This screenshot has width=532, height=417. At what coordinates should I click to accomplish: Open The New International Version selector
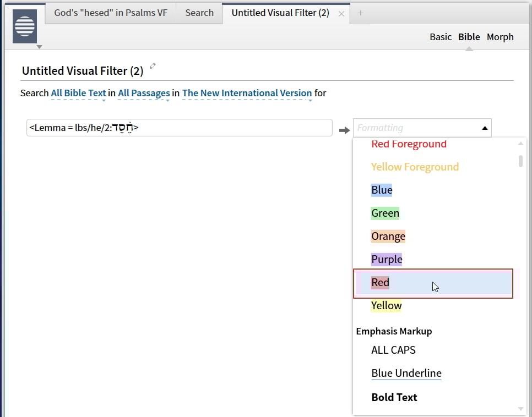tap(247, 93)
